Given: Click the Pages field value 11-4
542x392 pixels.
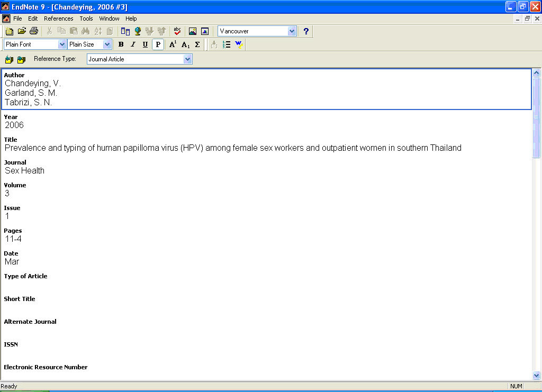Looking at the screenshot, I should click(x=13, y=239).
